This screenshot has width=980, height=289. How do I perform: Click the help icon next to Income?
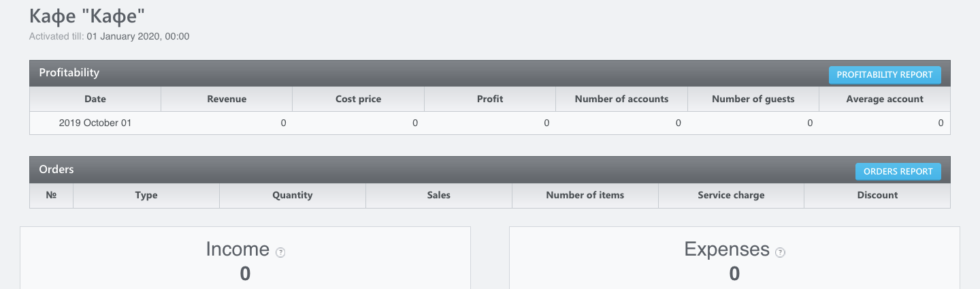click(x=280, y=252)
